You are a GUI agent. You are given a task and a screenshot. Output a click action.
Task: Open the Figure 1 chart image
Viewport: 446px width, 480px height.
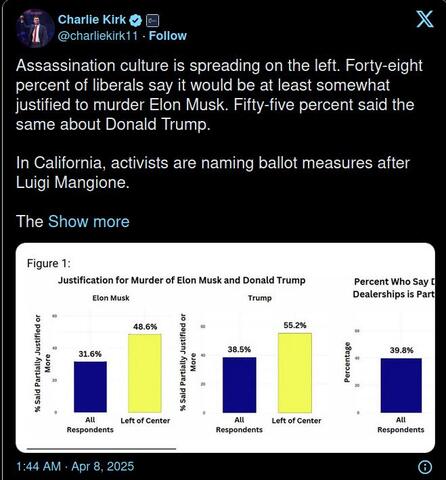225,348
